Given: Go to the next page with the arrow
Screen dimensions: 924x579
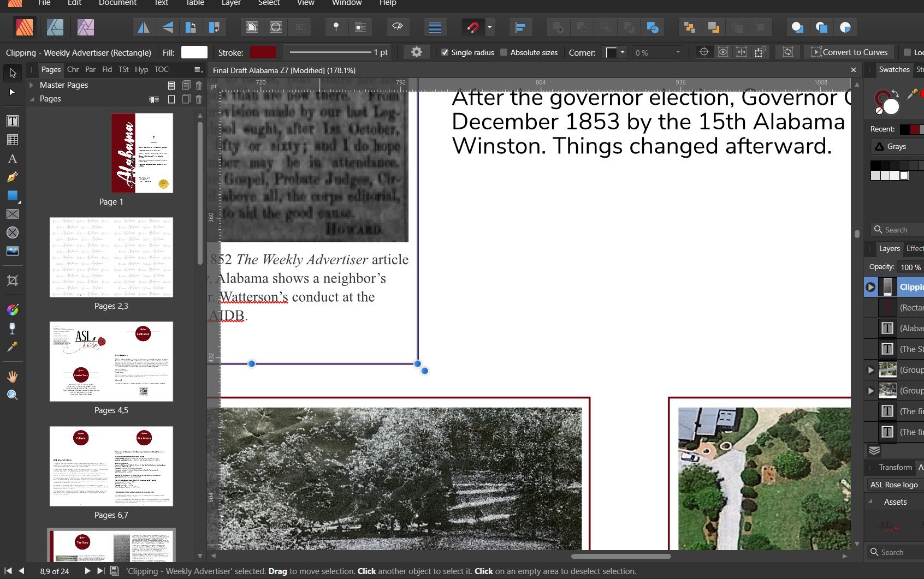Looking at the screenshot, I should pyautogui.click(x=87, y=571).
